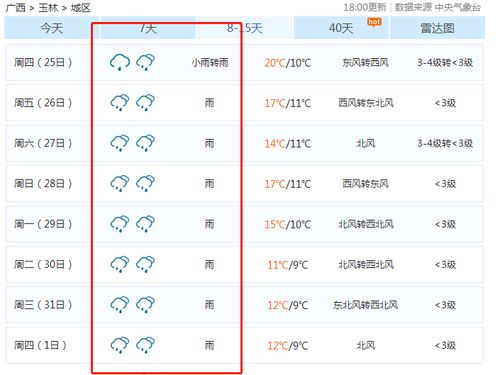
Task: Open the 40天 forecast tab
Action: [x=341, y=28]
